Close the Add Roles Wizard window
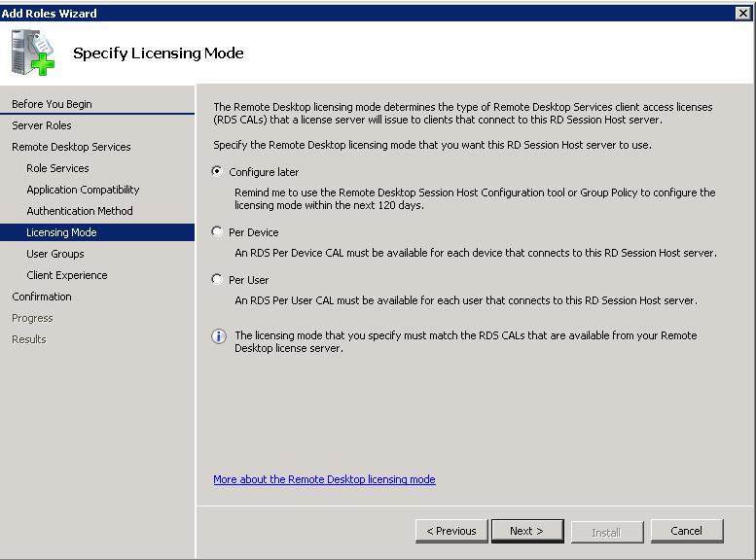Image resolution: width=756 pixels, height=560 pixels. point(743,13)
